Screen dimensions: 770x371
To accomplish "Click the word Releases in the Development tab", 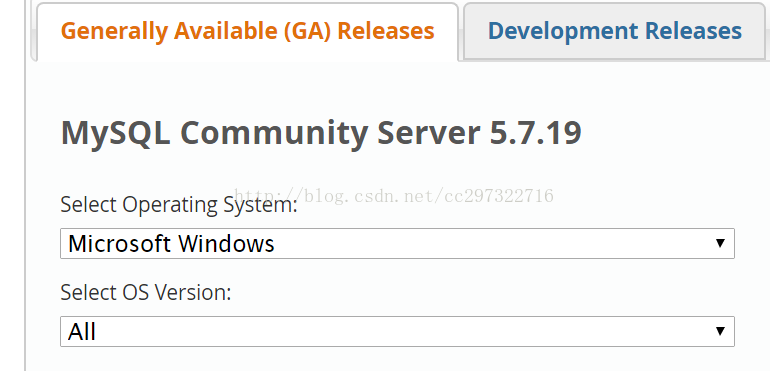I will (x=693, y=31).
